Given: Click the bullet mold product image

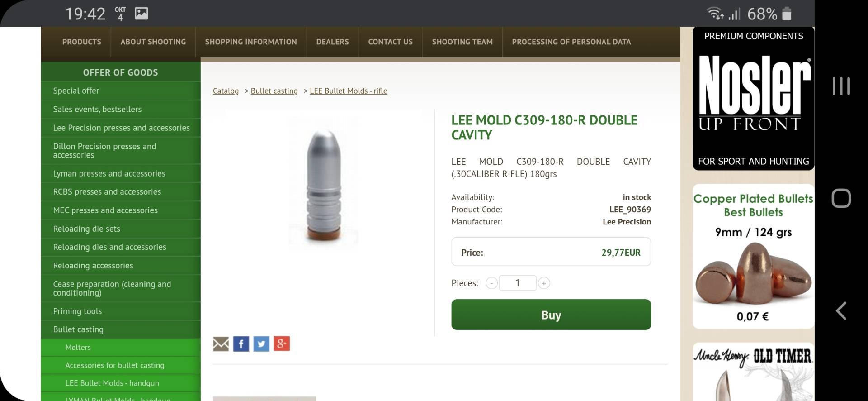Looking at the screenshot, I should pos(323,186).
